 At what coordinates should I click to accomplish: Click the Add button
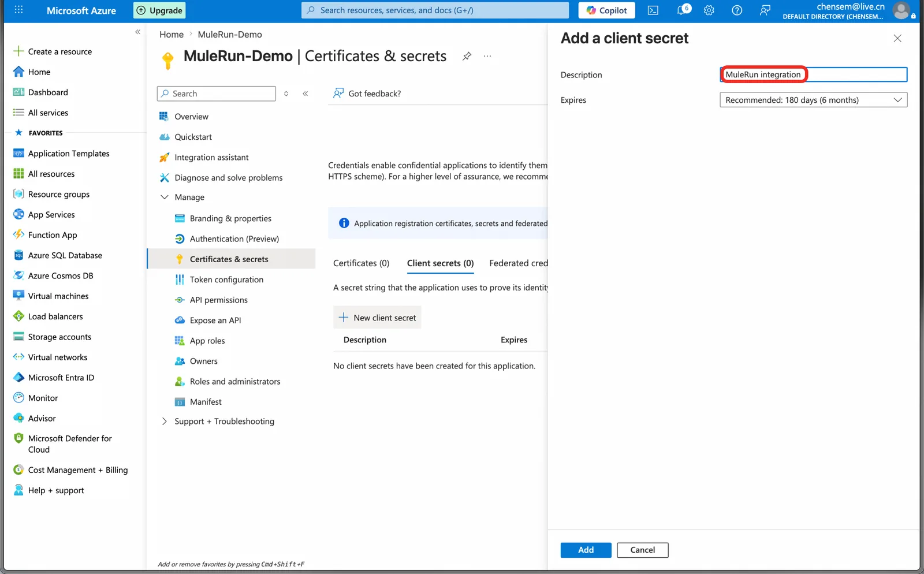pyautogui.click(x=586, y=550)
